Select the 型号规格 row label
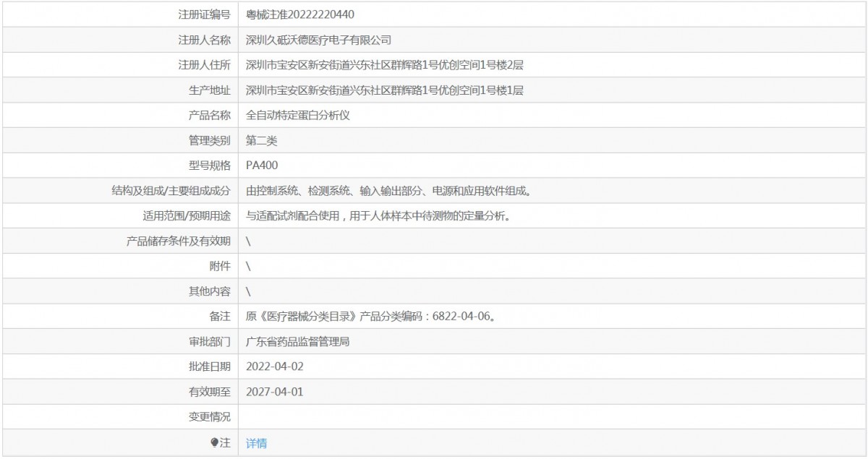Screen dimensions: 868x459 tap(210, 166)
